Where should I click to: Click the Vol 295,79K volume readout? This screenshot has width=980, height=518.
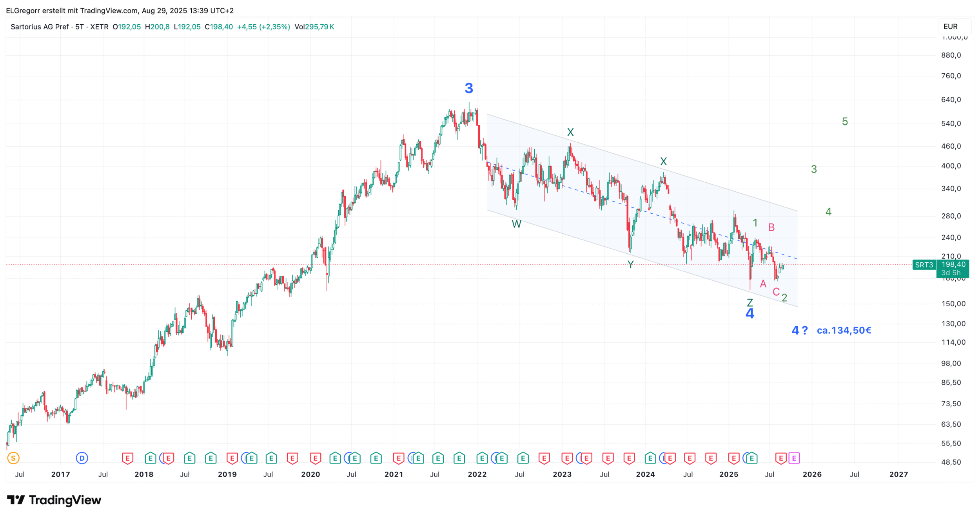click(x=314, y=27)
